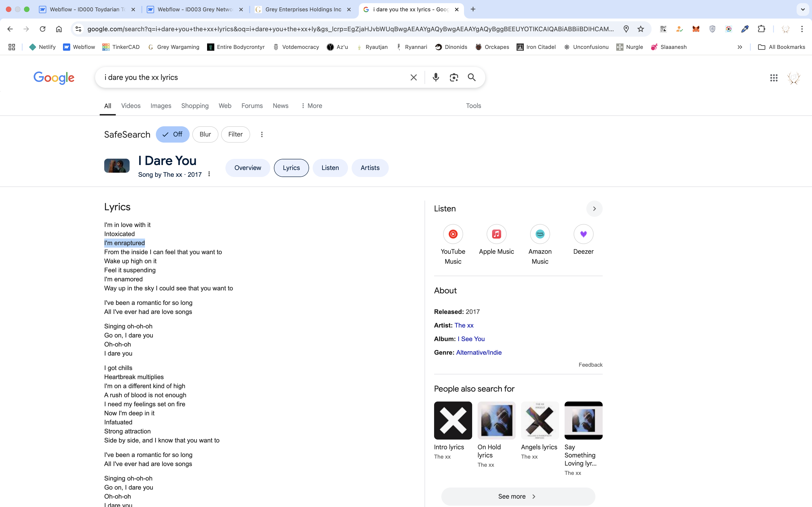Select the Artists chip for the song

(x=370, y=168)
